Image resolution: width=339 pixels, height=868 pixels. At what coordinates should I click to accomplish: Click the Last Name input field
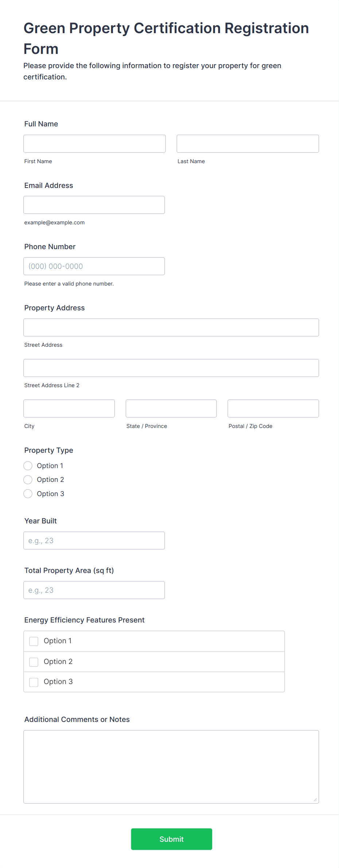tap(248, 144)
